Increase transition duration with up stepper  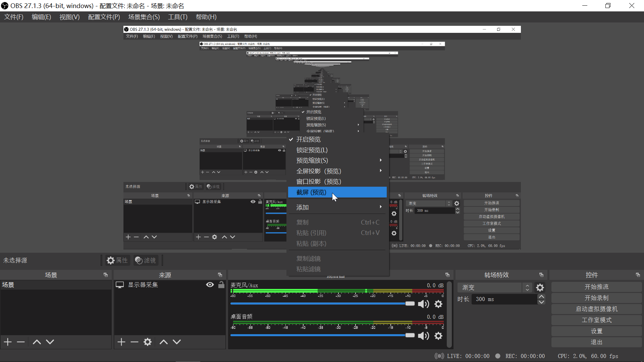541,297
